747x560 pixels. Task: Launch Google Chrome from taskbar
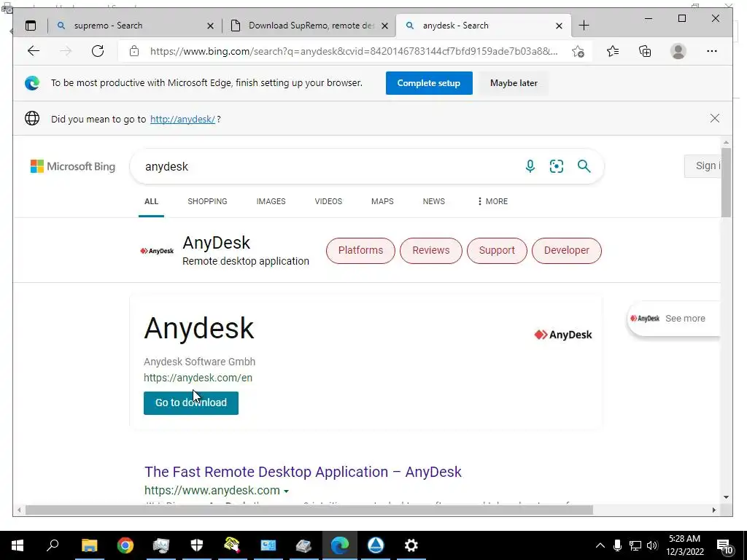(125, 545)
